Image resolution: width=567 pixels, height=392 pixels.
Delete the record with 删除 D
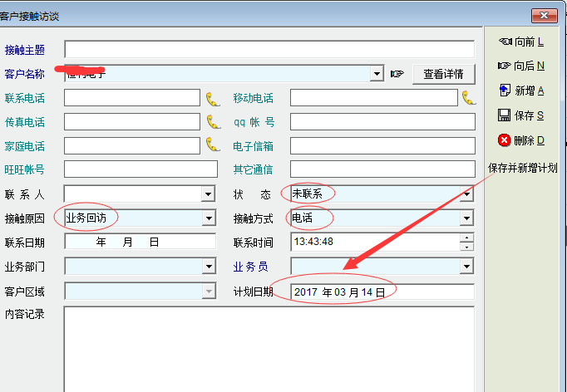520,140
